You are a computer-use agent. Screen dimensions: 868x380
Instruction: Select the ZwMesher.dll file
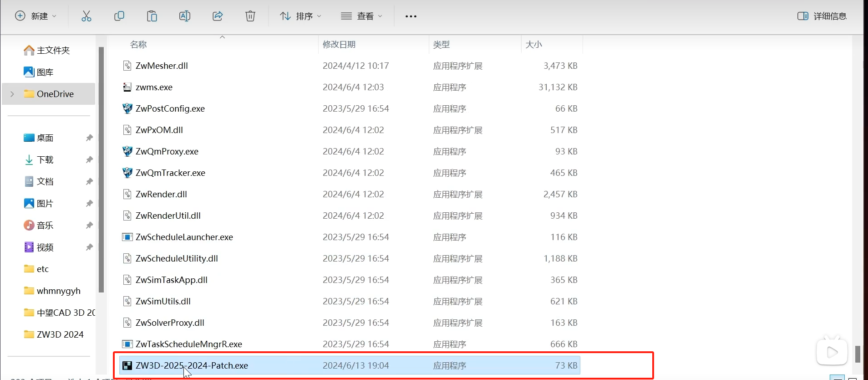(162, 66)
